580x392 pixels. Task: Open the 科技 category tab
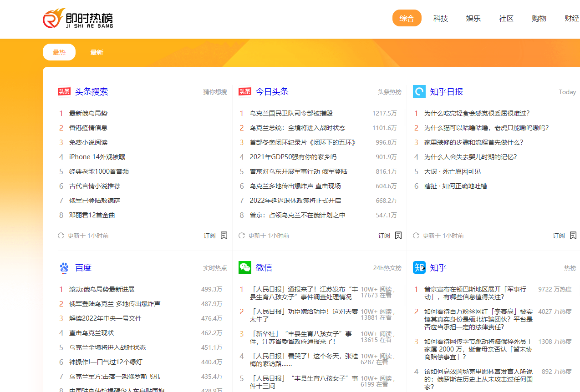(x=440, y=19)
